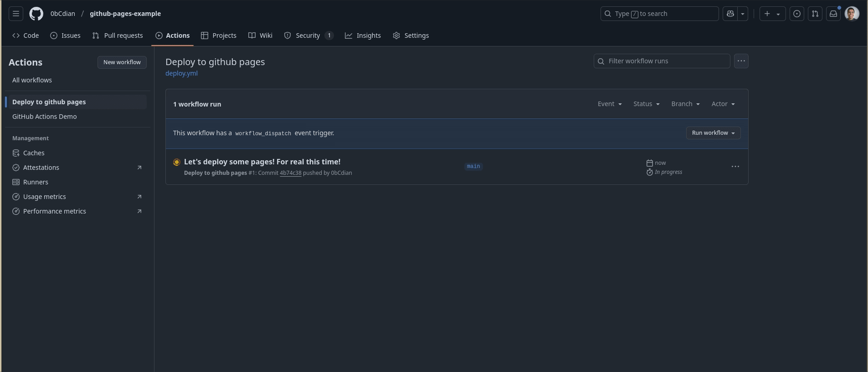Expand the Event filter dropdown
Screen dimensions: 868x372
[x=610, y=104]
